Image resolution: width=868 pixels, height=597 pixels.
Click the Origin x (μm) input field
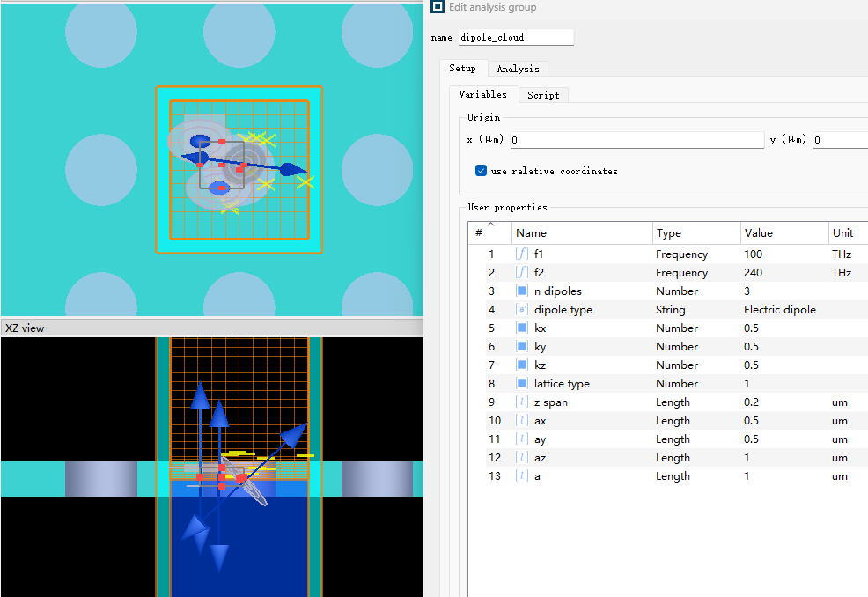(636, 140)
